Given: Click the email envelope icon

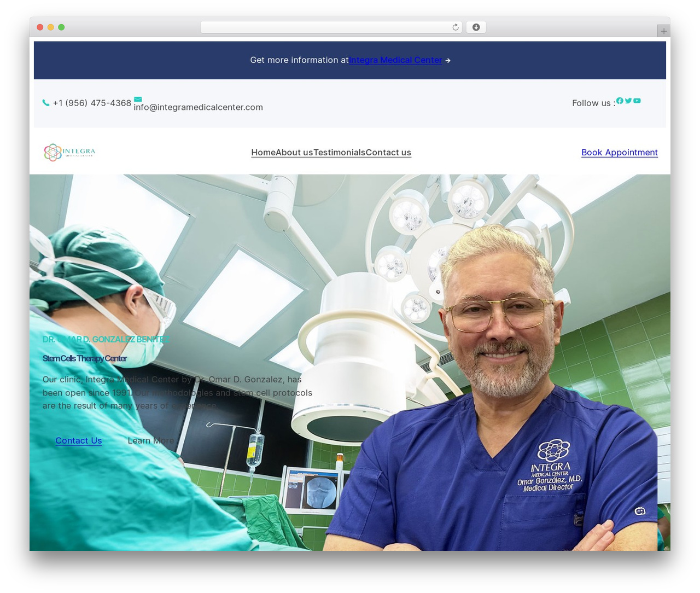Looking at the screenshot, I should click(x=138, y=100).
